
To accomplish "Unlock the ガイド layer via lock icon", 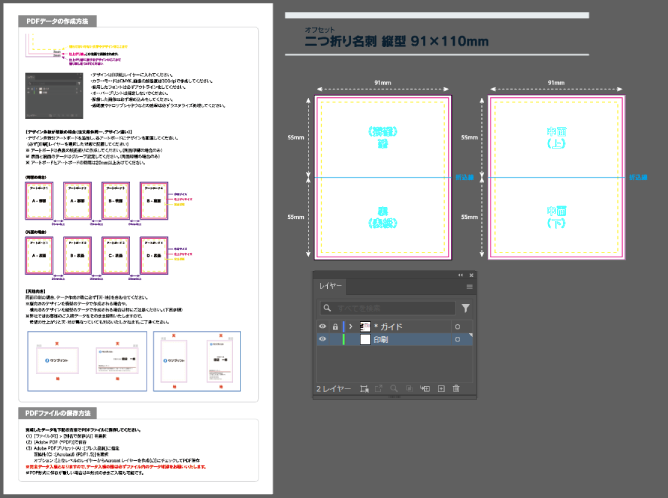I will point(334,326).
